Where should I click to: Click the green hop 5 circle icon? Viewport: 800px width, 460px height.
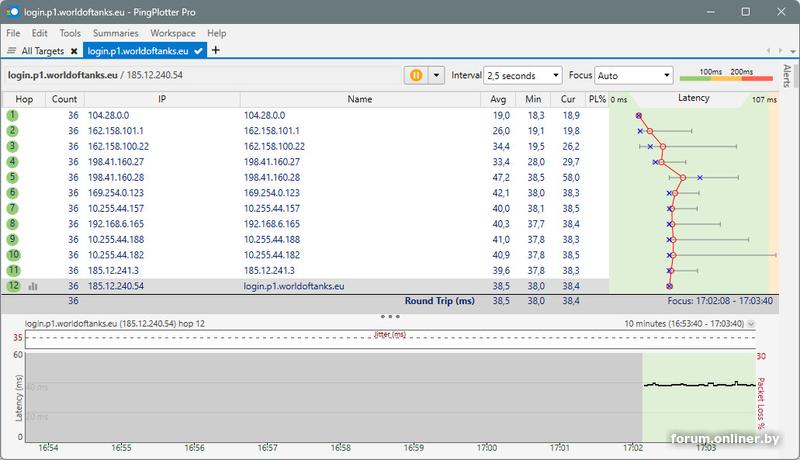(x=13, y=177)
